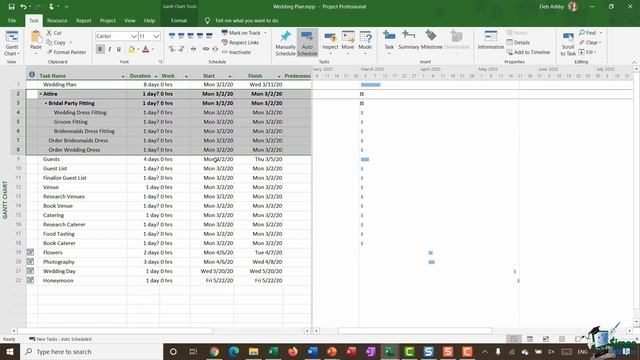Open the File menu

(12, 20)
